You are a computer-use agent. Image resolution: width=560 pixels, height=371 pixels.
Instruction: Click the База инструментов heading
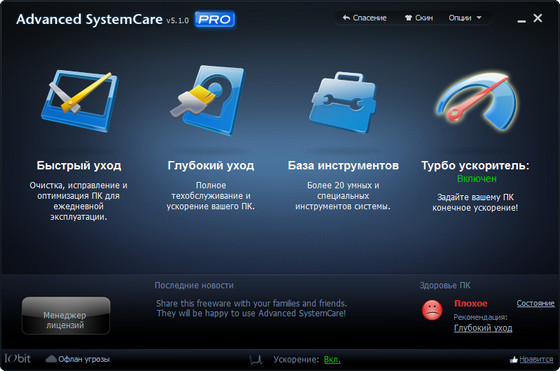pyautogui.click(x=343, y=165)
